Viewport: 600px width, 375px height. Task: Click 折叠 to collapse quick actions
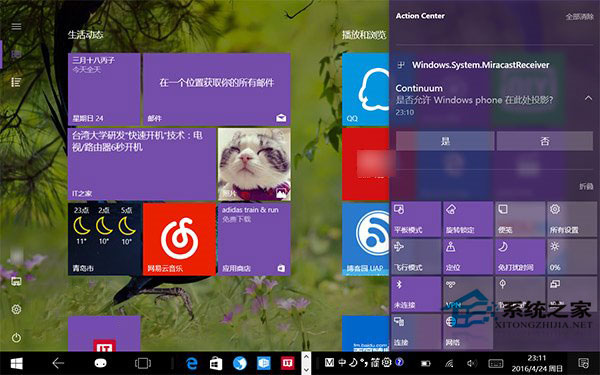click(x=586, y=186)
